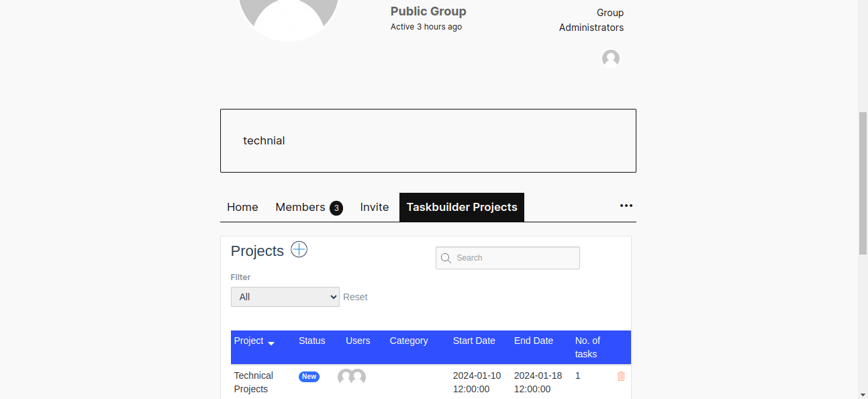Expand the Taskbuilder Projects options menu
The width and height of the screenshot is (868, 399).
click(x=626, y=206)
